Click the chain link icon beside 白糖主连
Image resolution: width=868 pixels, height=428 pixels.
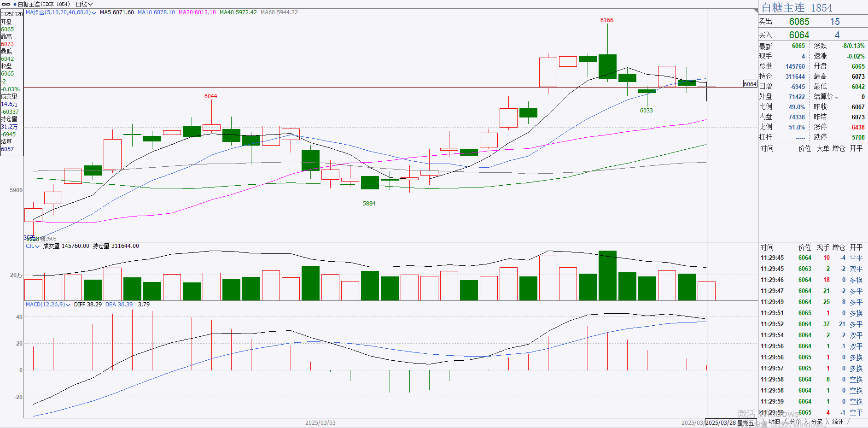6,4
